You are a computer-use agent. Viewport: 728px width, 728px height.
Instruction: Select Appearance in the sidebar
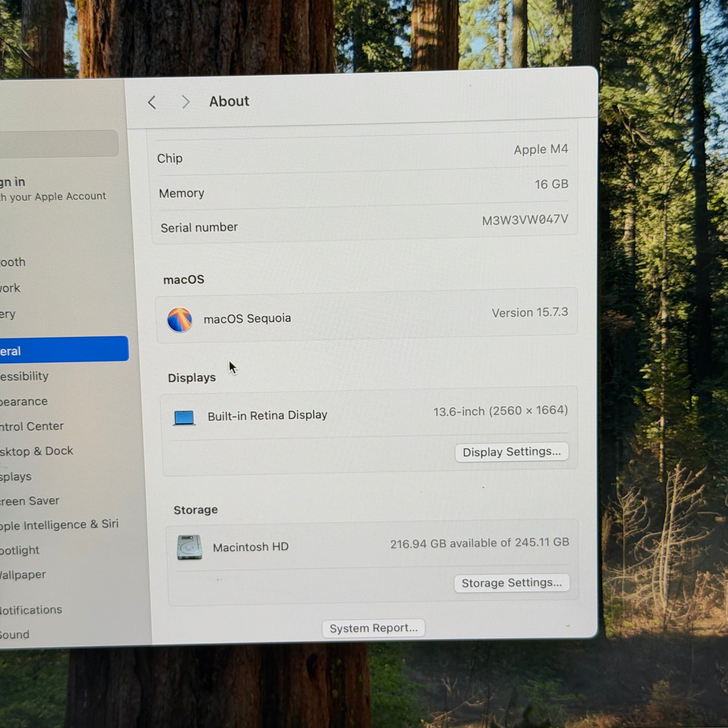click(24, 402)
